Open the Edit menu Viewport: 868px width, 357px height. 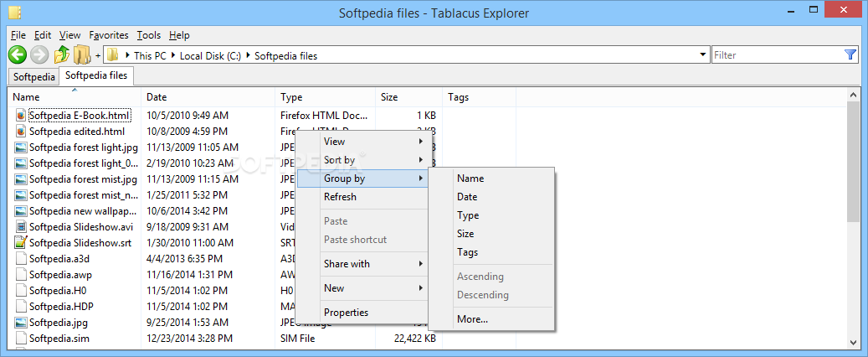[x=43, y=35]
